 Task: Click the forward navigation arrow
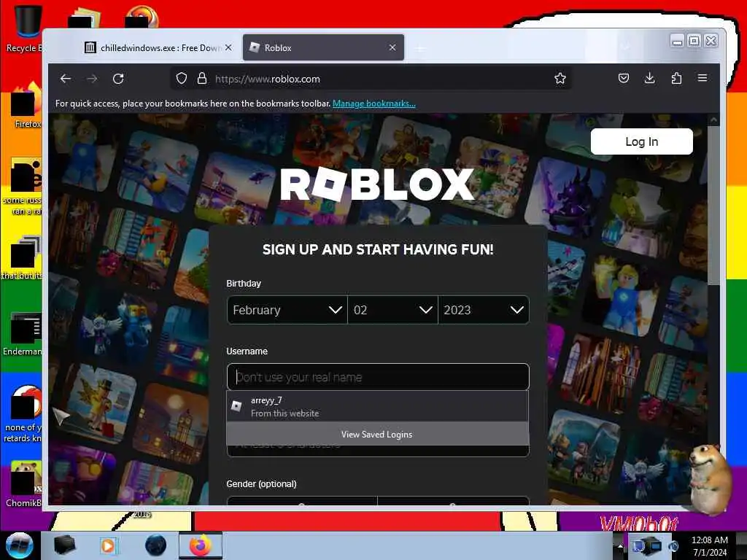pyautogui.click(x=92, y=79)
